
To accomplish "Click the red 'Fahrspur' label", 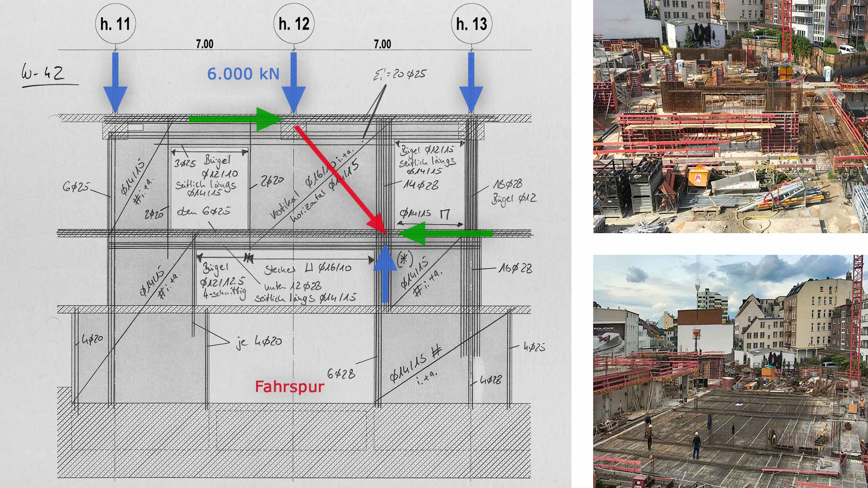I will [x=290, y=386].
